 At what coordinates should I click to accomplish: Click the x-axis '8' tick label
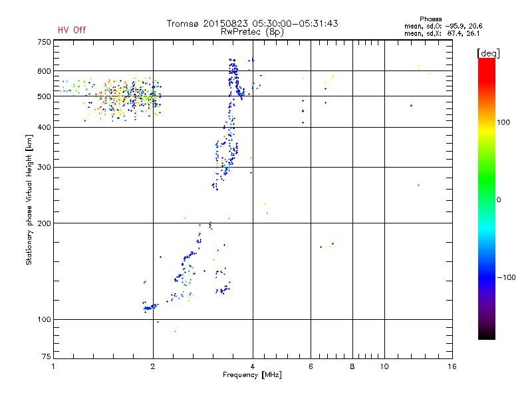pyautogui.click(x=352, y=366)
